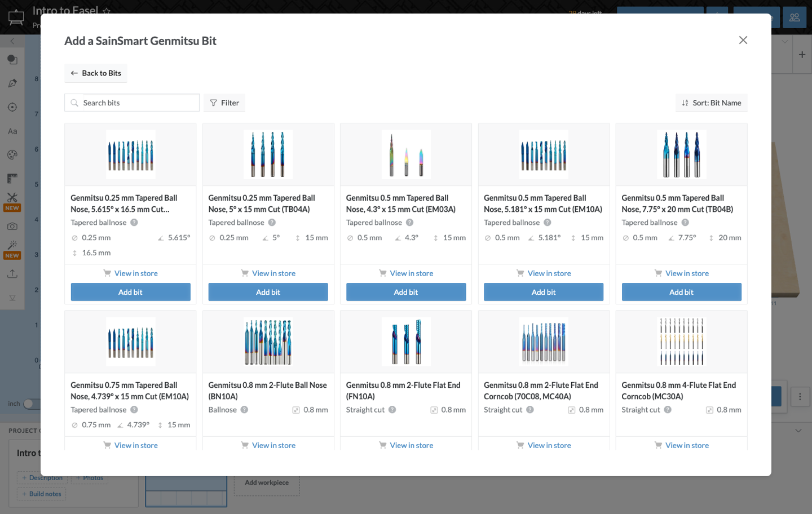
Task: Click the Easel logo icon in the header
Action: point(16,17)
